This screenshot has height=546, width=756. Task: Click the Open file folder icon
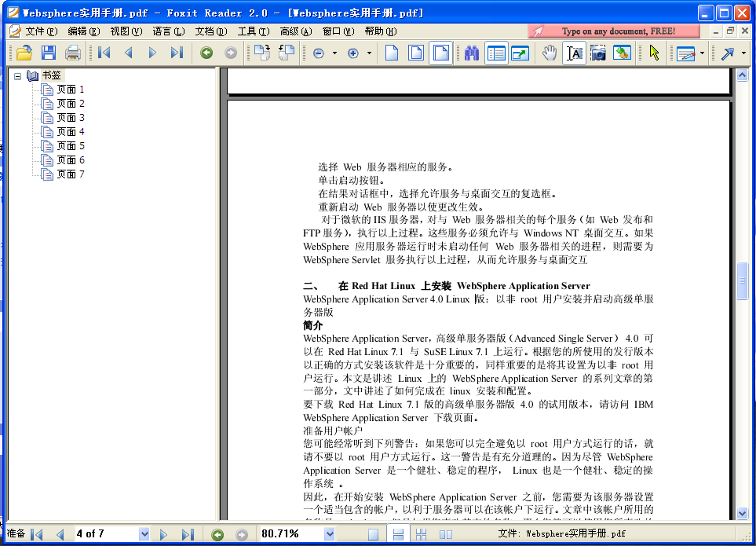[24, 53]
